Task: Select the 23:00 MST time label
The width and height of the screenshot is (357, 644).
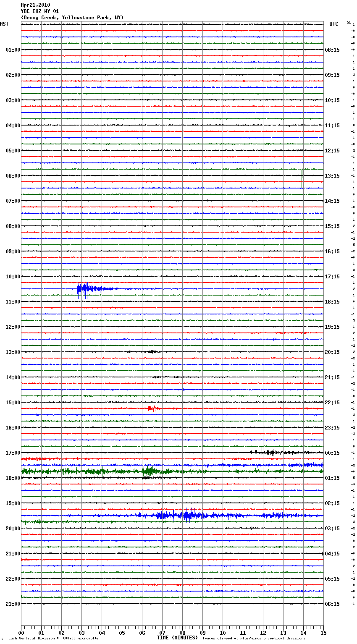Action: pyautogui.click(x=13, y=604)
